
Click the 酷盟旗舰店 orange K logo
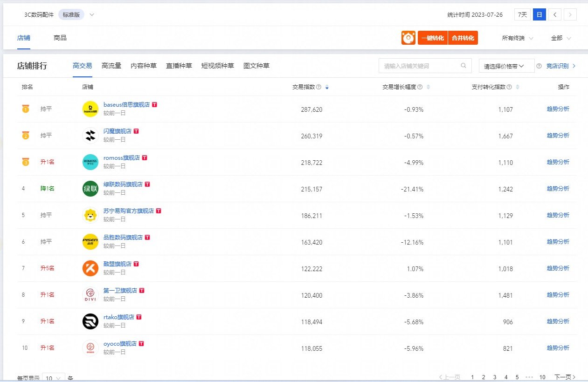click(90, 268)
